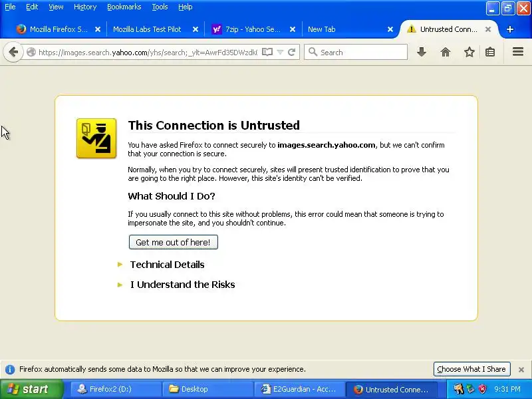The image size is (532, 399).
Task: Click the magnifier icon in search box
Action: (x=313, y=53)
